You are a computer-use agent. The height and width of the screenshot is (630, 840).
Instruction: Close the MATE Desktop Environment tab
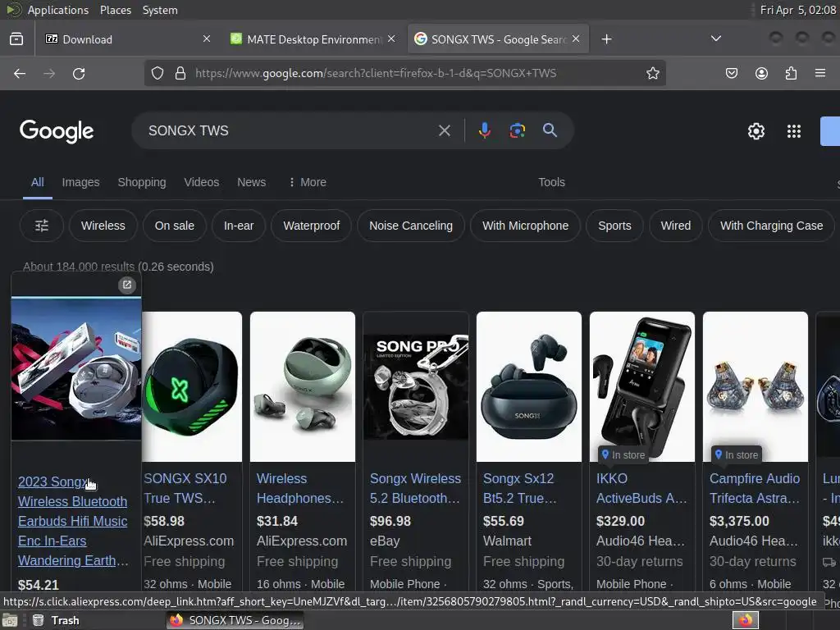point(391,39)
